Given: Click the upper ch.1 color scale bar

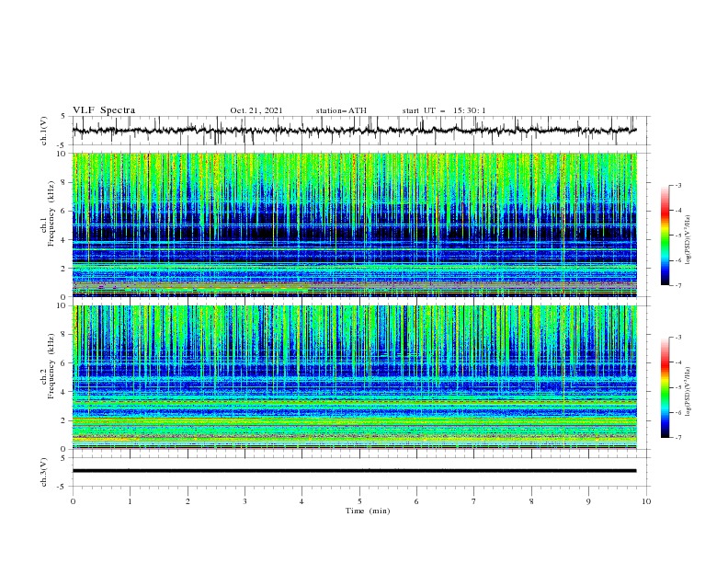Looking at the screenshot, I should point(665,236).
